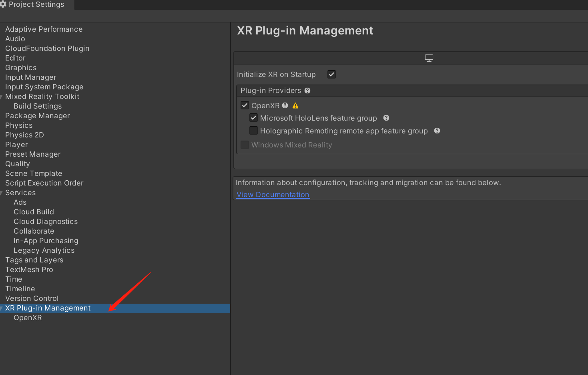Image resolution: width=588 pixels, height=375 pixels.
Task: Collapse XR Plug-in Management tree arrow
Action: [2, 308]
